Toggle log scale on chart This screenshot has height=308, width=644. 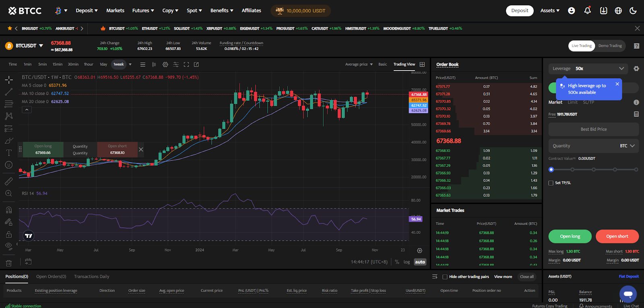(x=407, y=262)
